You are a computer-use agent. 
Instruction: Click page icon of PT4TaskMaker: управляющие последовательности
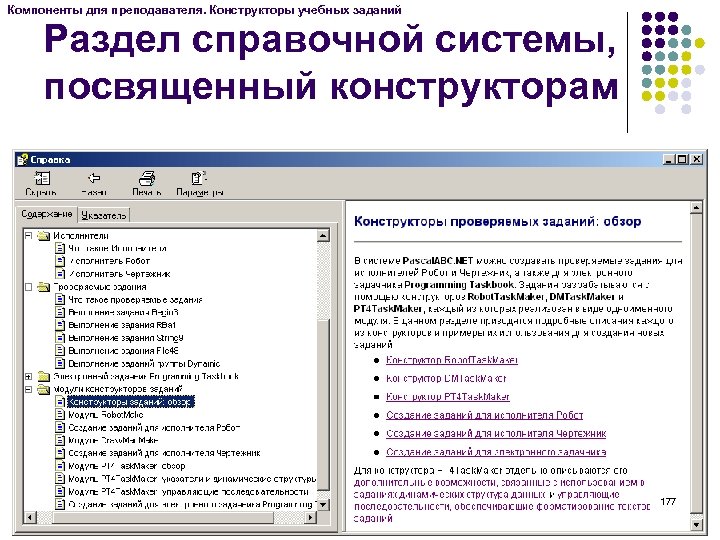pos(60,492)
